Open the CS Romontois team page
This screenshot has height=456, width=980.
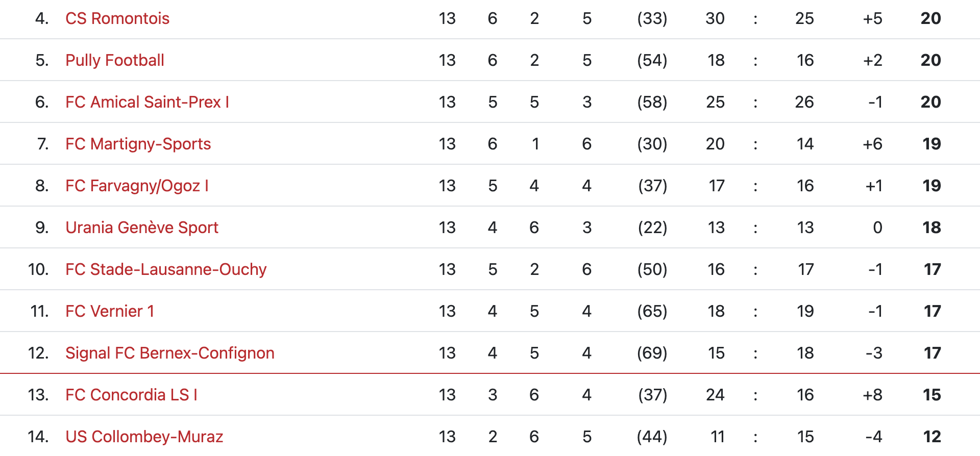[117, 19]
